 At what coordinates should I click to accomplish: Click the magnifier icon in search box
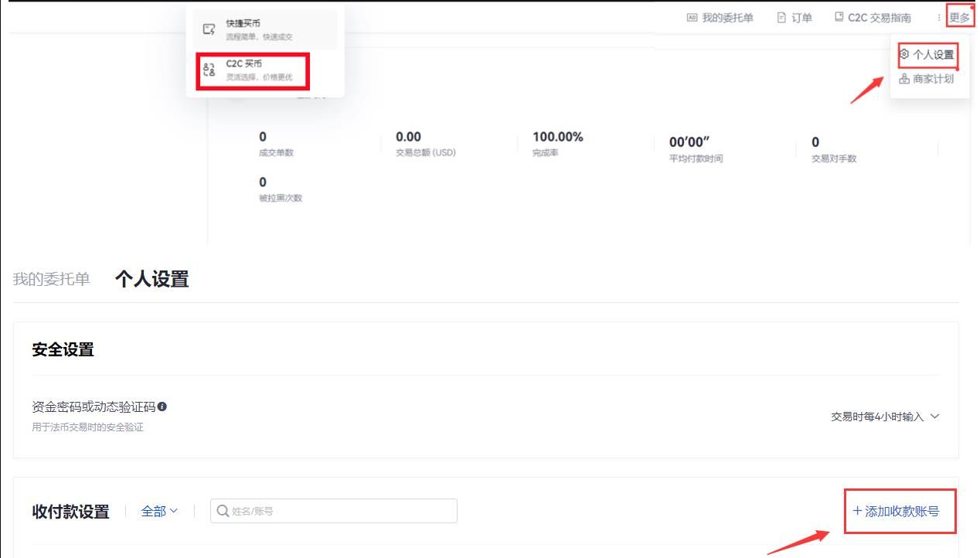(223, 511)
